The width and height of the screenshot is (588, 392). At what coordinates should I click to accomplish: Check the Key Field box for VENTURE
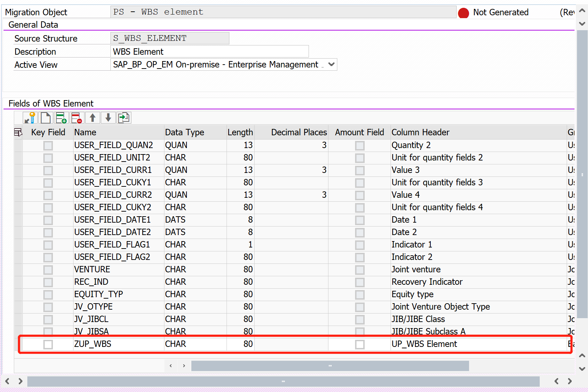48,269
